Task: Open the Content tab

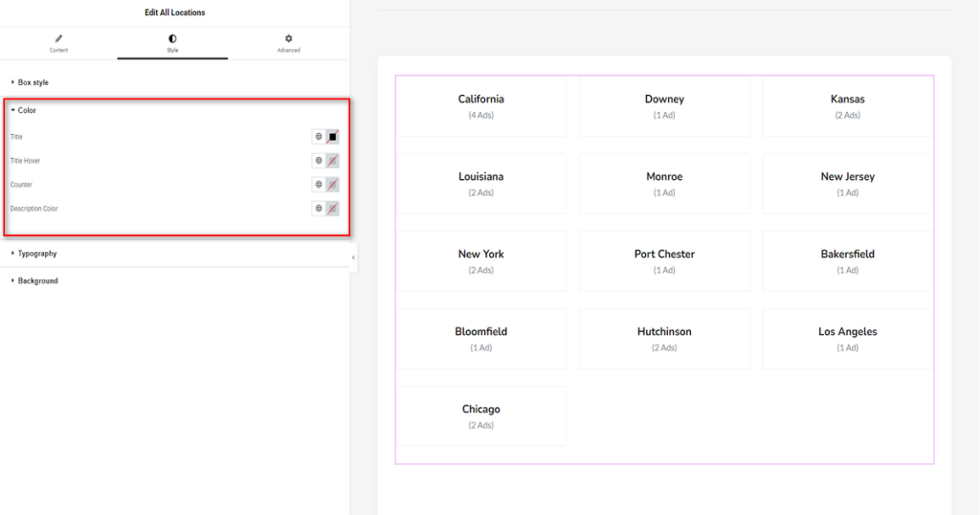Action: (58, 43)
